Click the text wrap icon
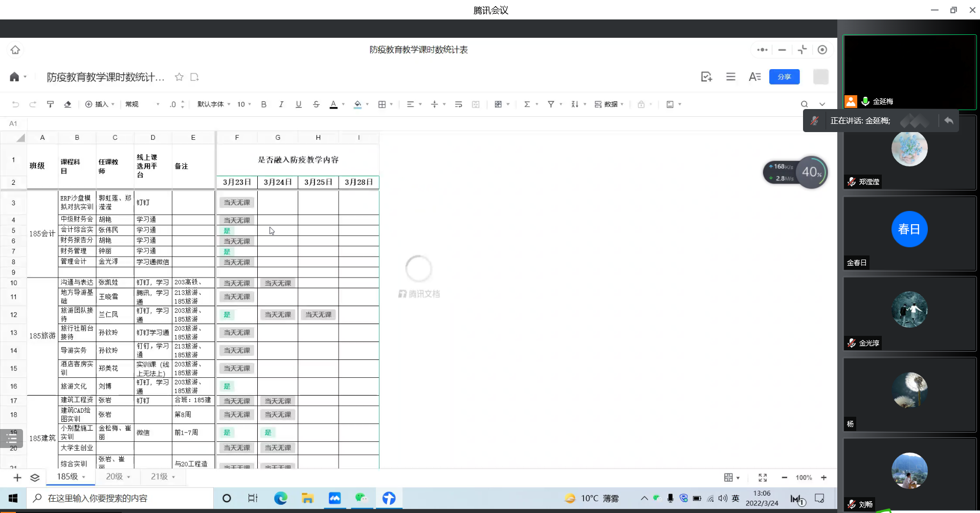The height and width of the screenshot is (513, 980). tap(458, 104)
